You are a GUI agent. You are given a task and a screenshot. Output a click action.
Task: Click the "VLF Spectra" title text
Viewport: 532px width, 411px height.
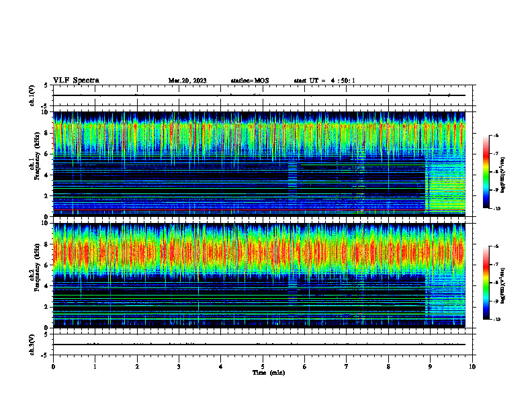[x=76, y=81]
